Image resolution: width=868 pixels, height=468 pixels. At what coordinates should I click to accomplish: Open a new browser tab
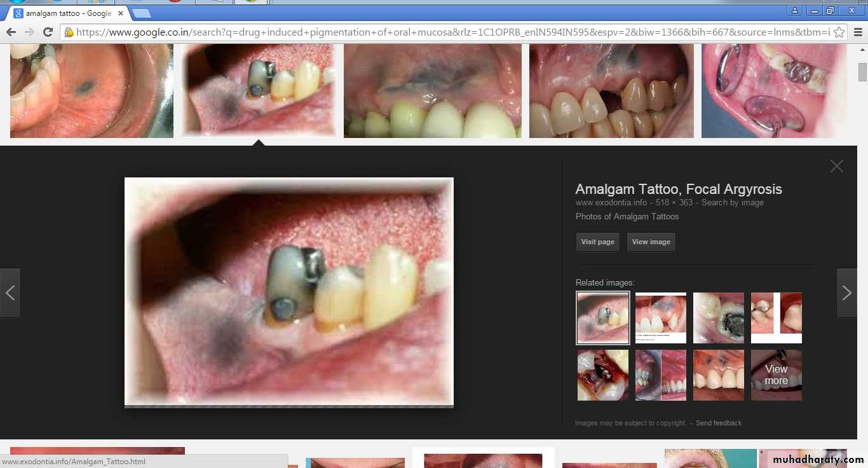click(x=142, y=13)
